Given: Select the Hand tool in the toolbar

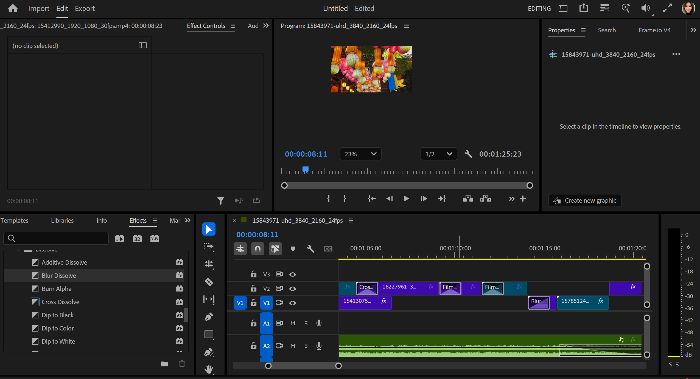Looking at the screenshot, I should pos(208,369).
